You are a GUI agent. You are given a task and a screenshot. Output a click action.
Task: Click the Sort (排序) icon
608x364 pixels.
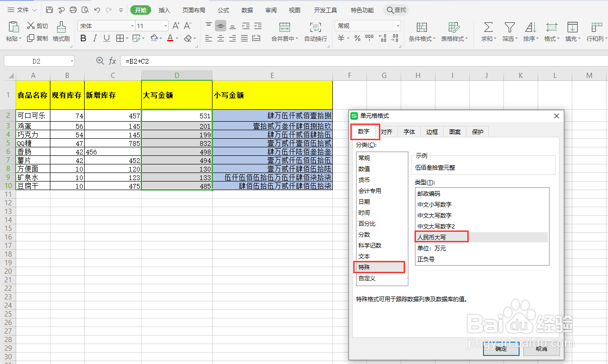[531, 27]
